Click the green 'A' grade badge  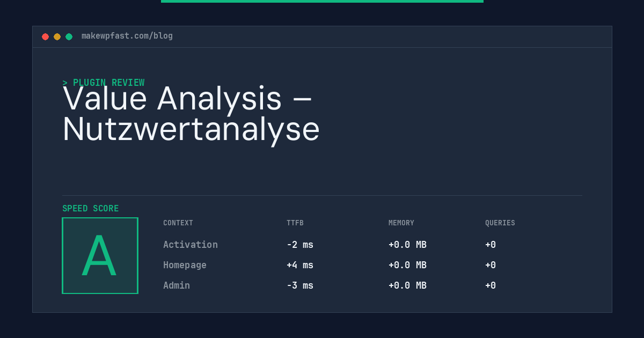100,255
